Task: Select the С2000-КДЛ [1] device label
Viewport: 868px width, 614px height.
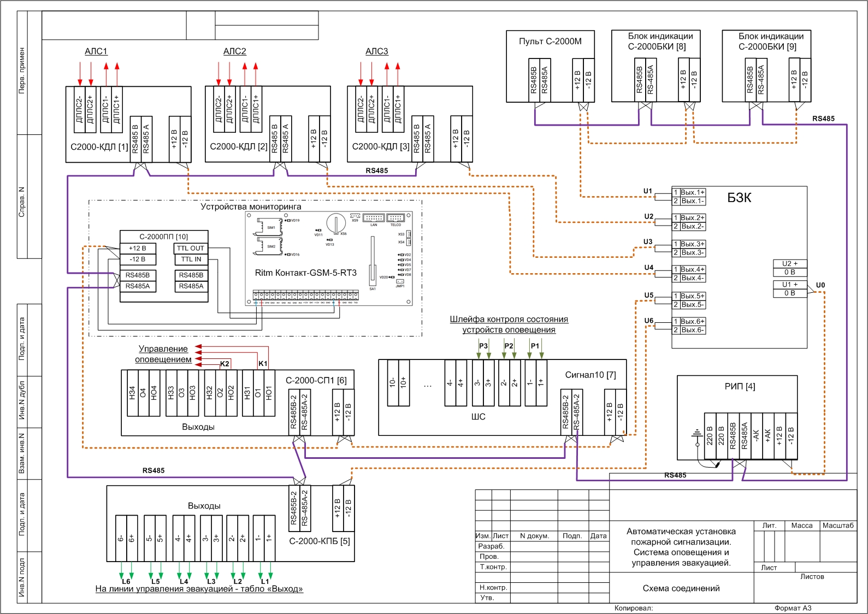Action: pos(99,147)
